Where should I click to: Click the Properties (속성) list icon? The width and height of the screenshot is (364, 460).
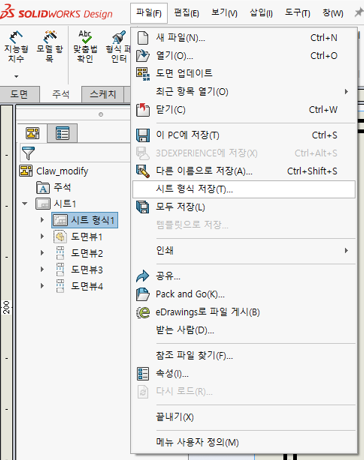pyautogui.click(x=143, y=374)
